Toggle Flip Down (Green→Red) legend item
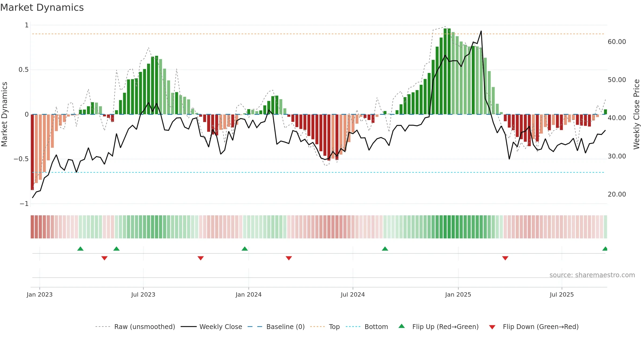Screen dimensions: 644x362 [x=533, y=327]
